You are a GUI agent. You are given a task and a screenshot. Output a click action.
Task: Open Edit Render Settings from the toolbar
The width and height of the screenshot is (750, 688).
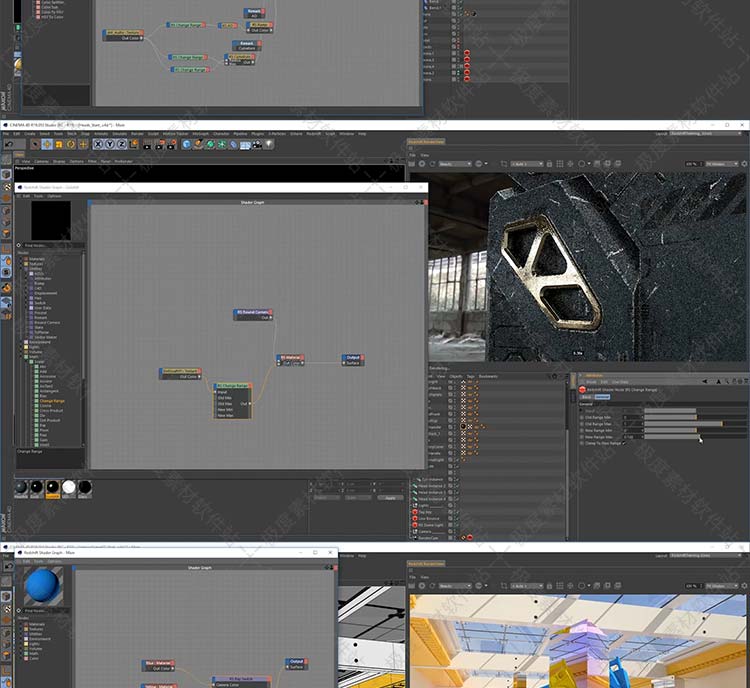tap(171, 144)
